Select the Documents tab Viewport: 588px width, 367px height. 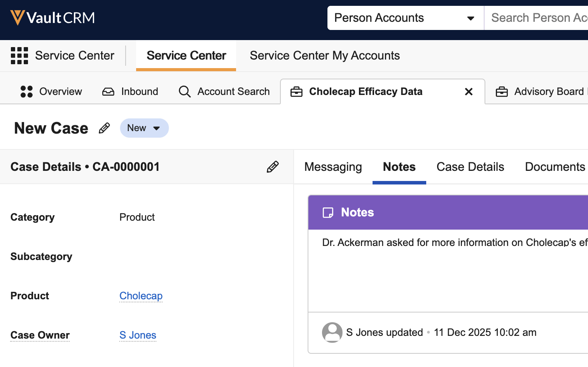click(555, 167)
